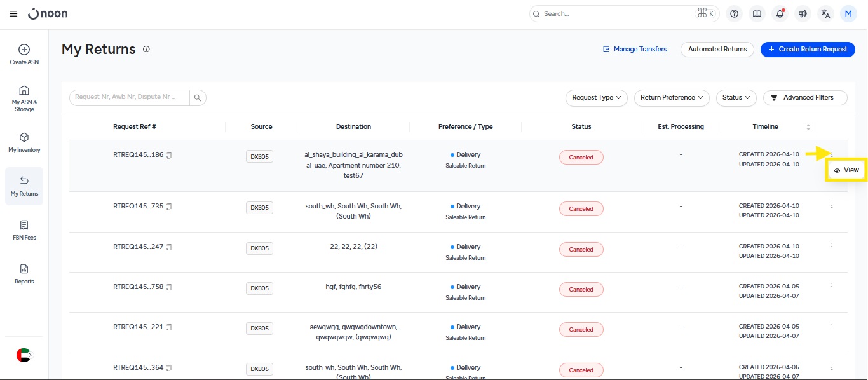Sort by the Timeline column

coord(808,127)
